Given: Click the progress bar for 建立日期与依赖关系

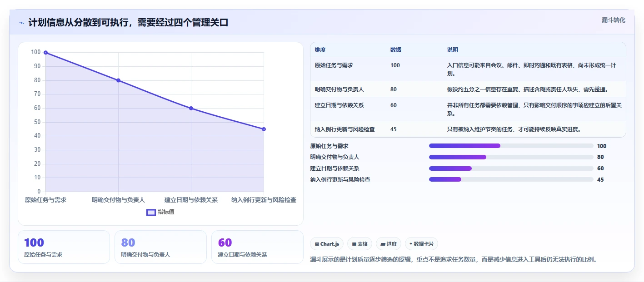Looking at the screenshot, I should tap(511, 168).
